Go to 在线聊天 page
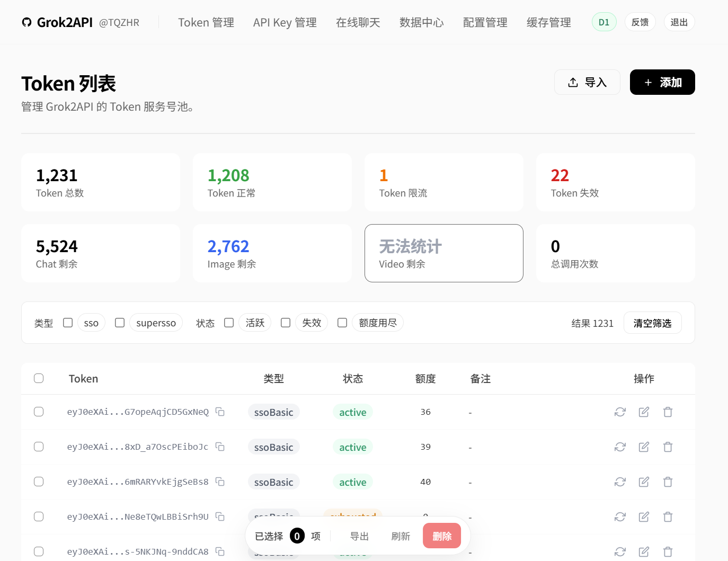This screenshot has width=728, height=561. (x=358, y=22)
